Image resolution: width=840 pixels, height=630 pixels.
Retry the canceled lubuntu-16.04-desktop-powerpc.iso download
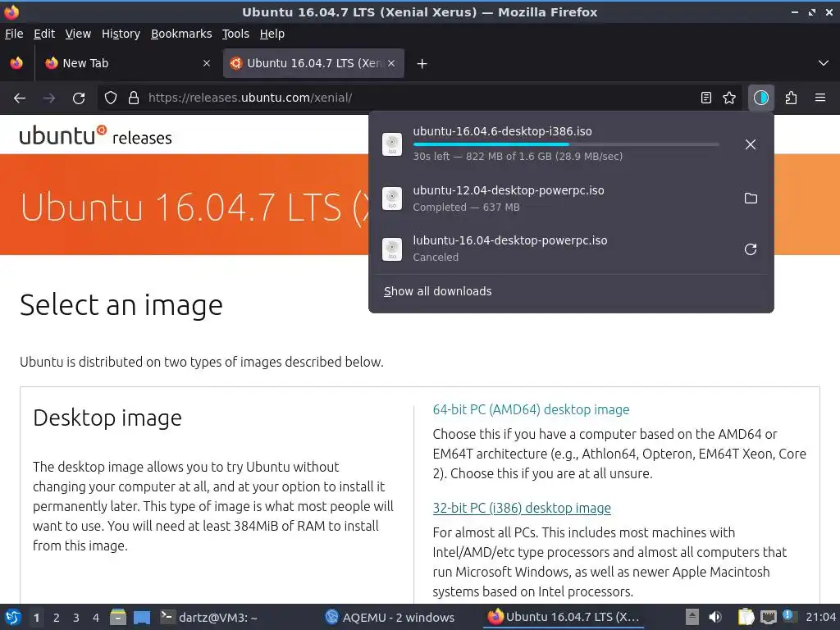click(751, 249)
